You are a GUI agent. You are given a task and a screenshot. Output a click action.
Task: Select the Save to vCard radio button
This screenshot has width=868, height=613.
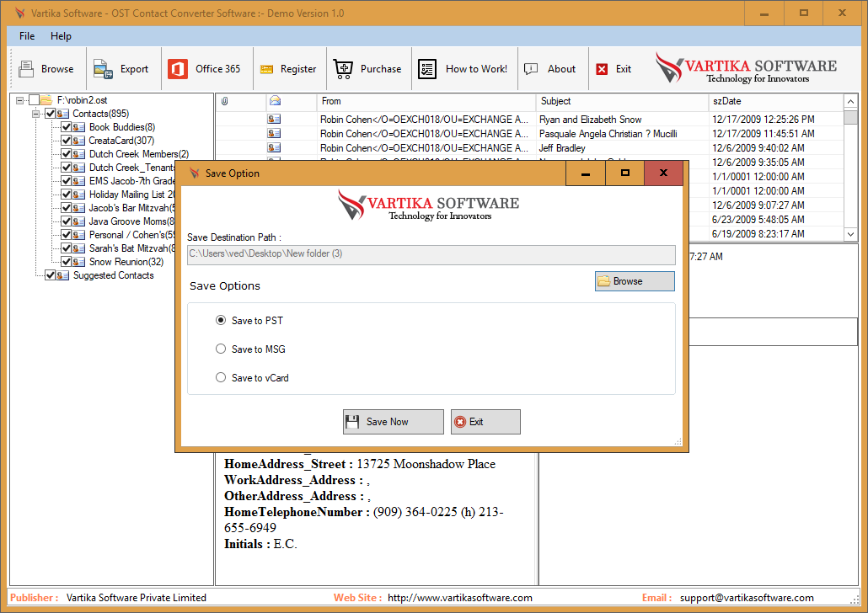pos(221,378)
